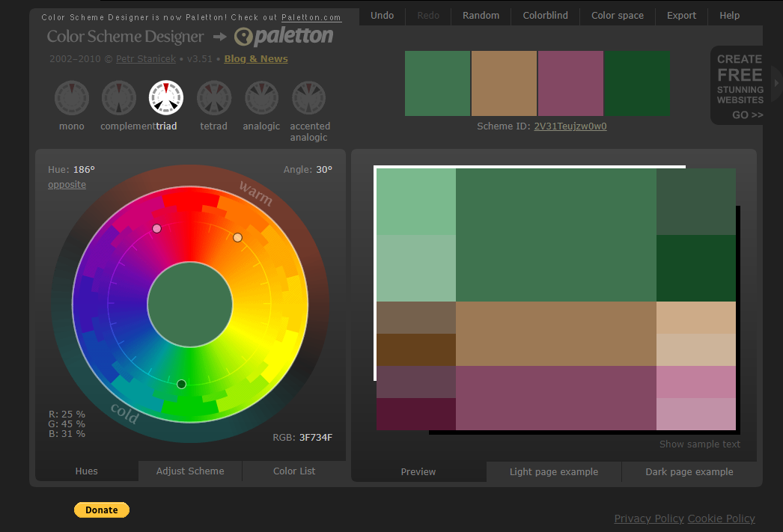Screen dimensions: 783x532
Task: Select the complement scheme icon
Action: tap(119, 98)
